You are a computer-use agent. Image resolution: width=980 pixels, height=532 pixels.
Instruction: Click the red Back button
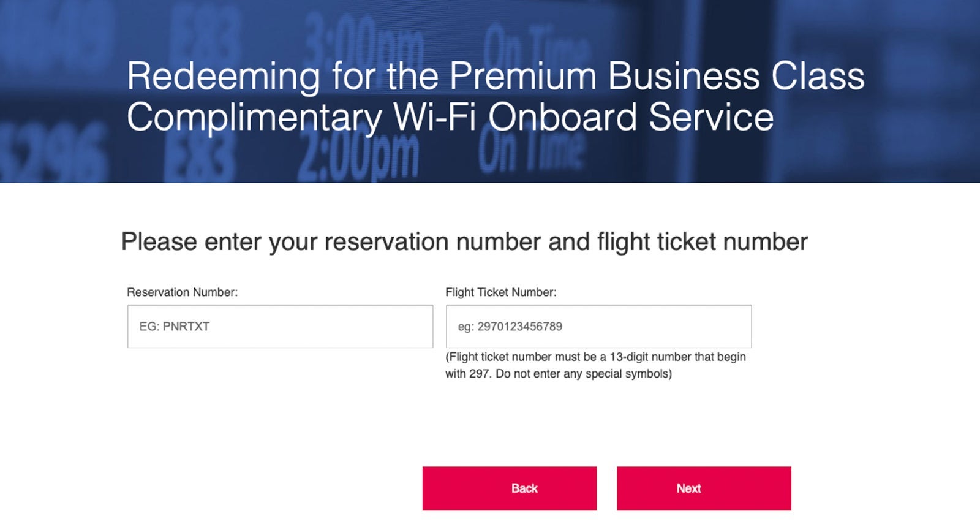pyautogui.click(x=509, y=488)
